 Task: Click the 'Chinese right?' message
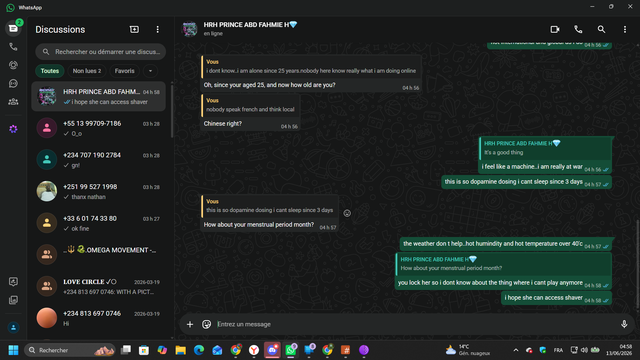click(x=223, y=124)
